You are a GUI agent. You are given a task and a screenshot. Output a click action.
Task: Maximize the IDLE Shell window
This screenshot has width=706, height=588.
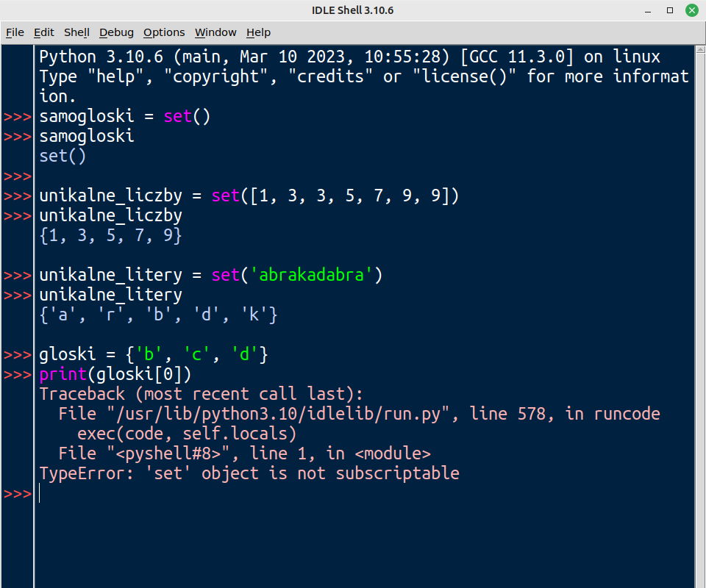[670, 10]
